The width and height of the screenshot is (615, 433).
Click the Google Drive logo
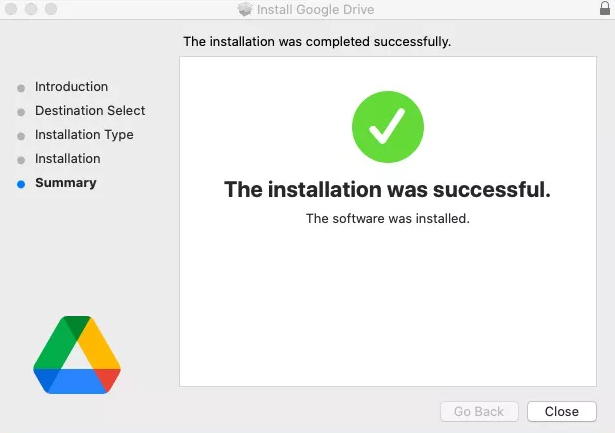pos(77,355)
